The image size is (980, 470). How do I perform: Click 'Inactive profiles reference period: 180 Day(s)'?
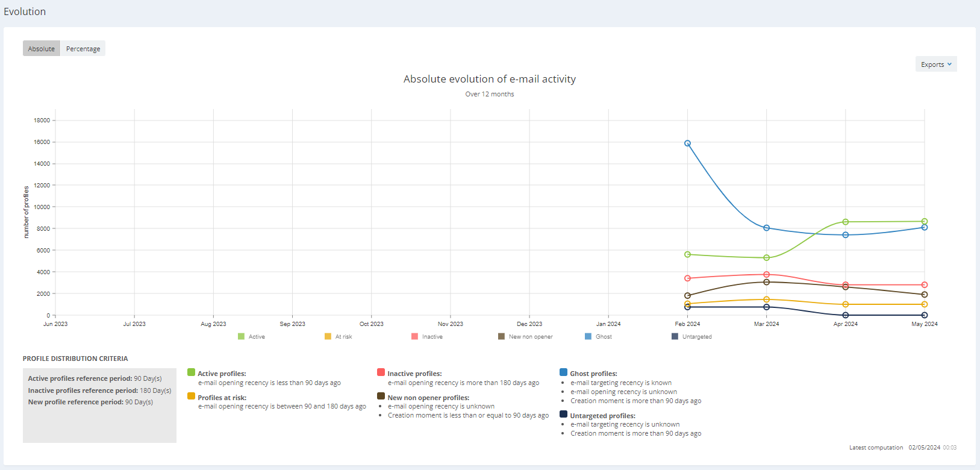[x=99, y=390]
